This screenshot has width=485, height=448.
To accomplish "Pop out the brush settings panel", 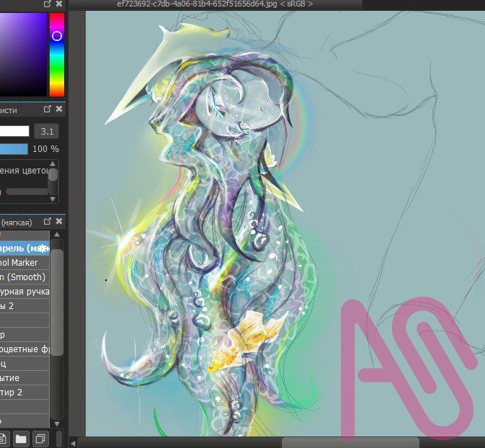I will pyautogui.click(x=48, y=109).
